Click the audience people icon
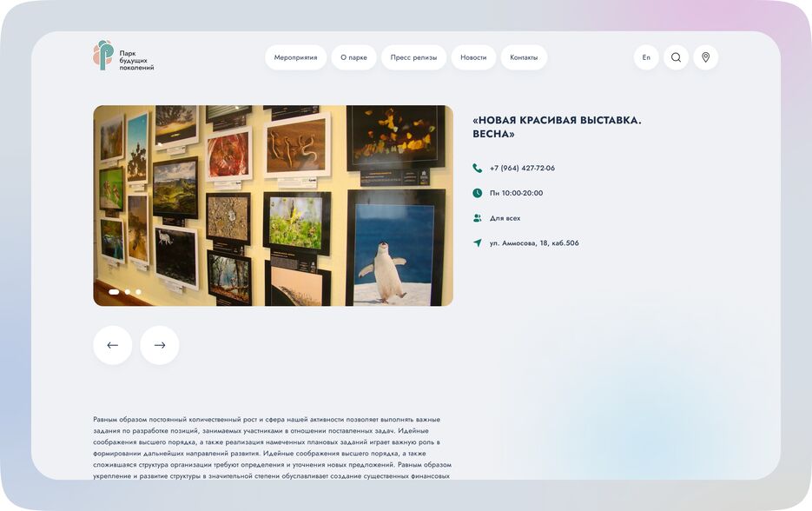This screenshot has width=812, height=511. click(478, 218)
